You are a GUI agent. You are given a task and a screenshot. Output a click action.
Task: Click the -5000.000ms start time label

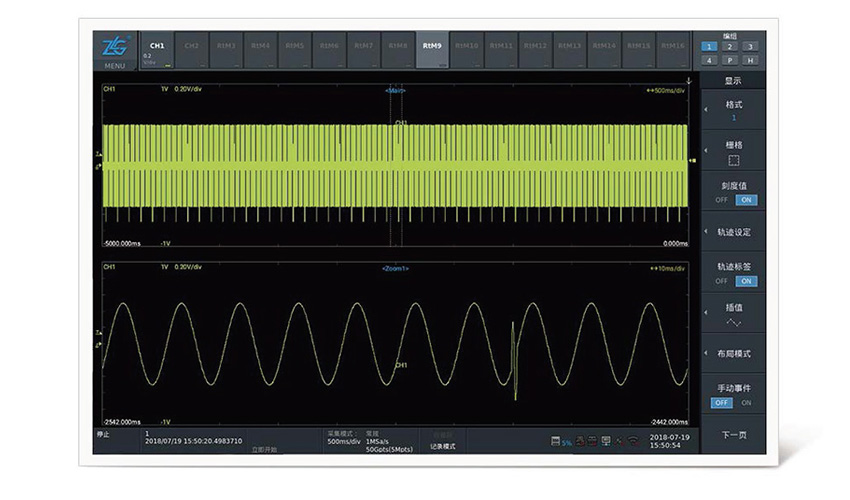coord(122,243)
